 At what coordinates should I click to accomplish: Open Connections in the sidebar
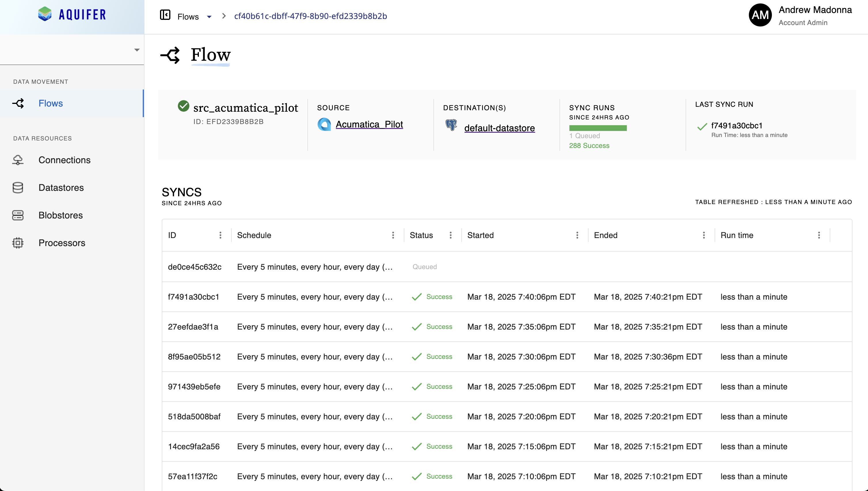pos(72,160)
